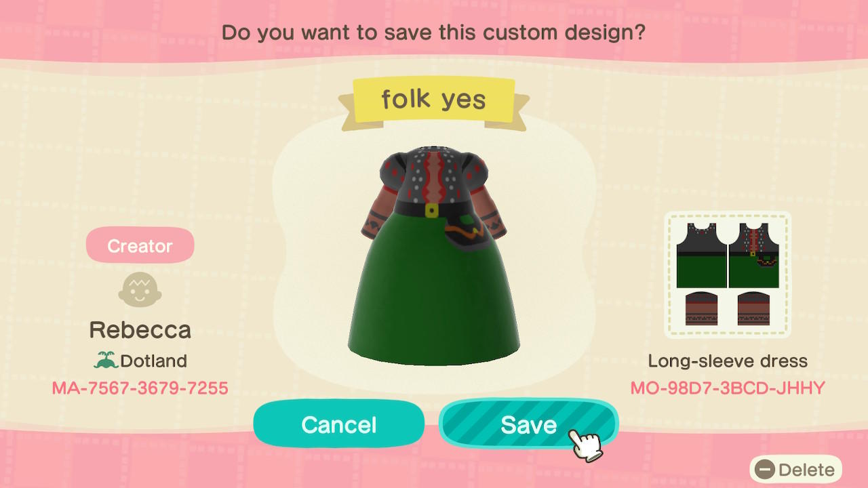Click the pointing hand cursor icon

click(x=585, y=444)
